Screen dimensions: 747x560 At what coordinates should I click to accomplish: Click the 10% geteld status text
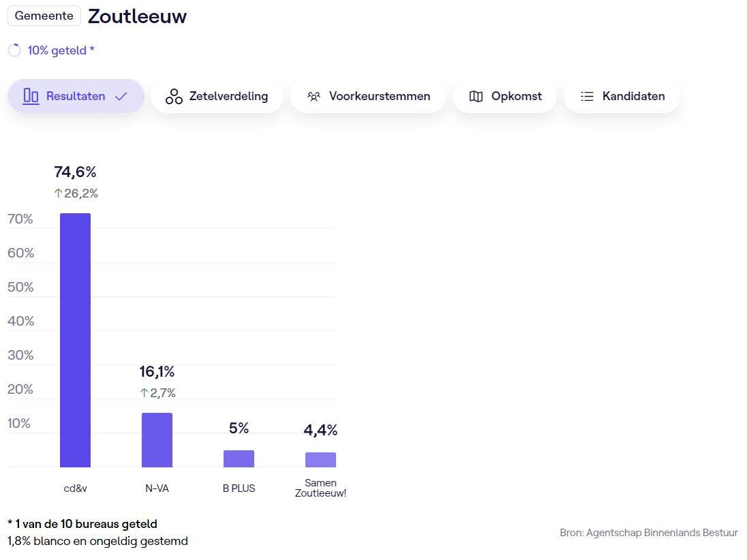61,50
